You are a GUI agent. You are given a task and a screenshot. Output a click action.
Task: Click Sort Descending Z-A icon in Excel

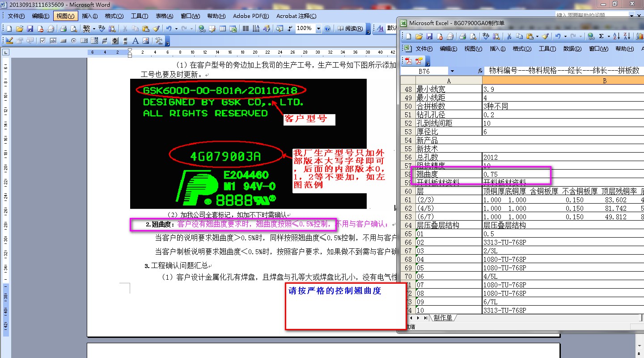coord(627,36)
